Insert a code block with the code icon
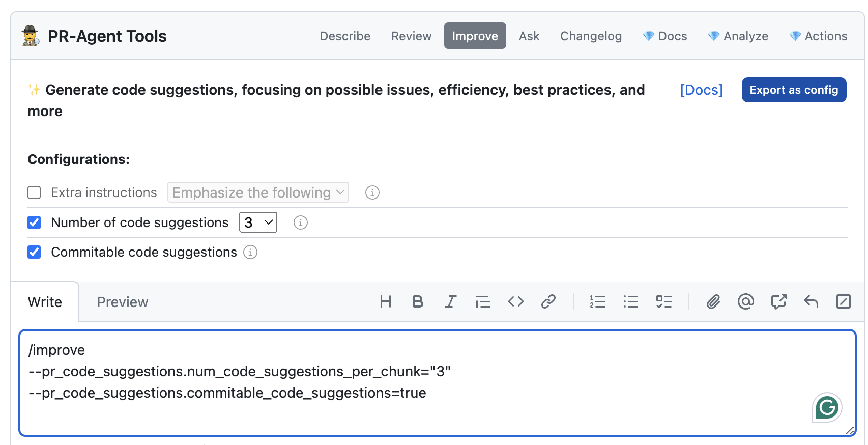 (515, 302)
